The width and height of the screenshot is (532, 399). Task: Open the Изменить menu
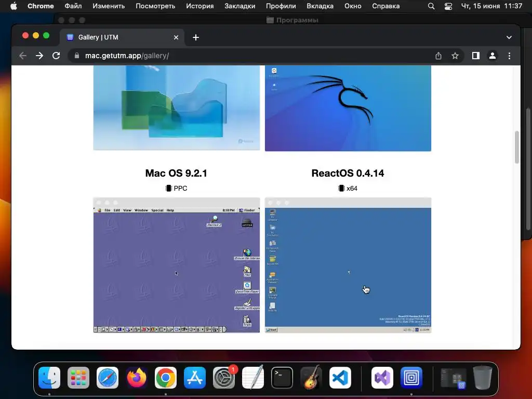click(109, 6)
